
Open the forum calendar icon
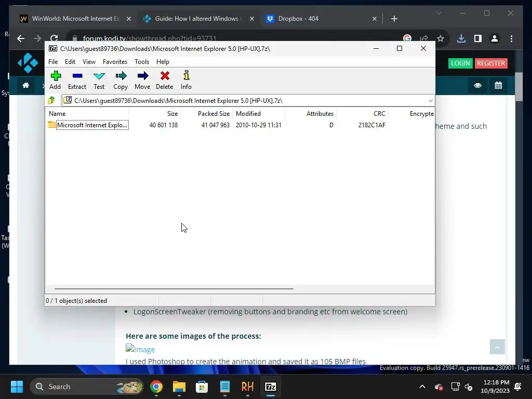point(498,85)
